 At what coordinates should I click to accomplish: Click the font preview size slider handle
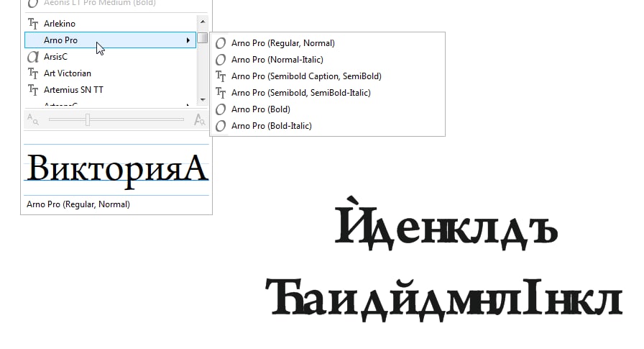(88, 119)
